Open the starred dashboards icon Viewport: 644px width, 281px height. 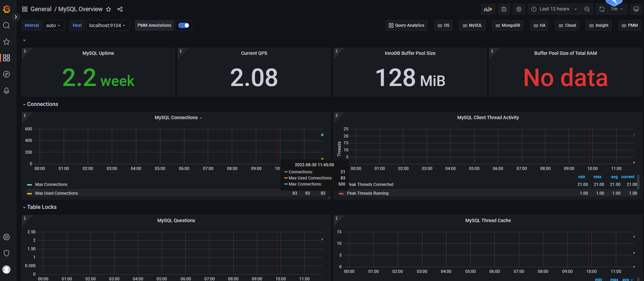tap(6, 42)
